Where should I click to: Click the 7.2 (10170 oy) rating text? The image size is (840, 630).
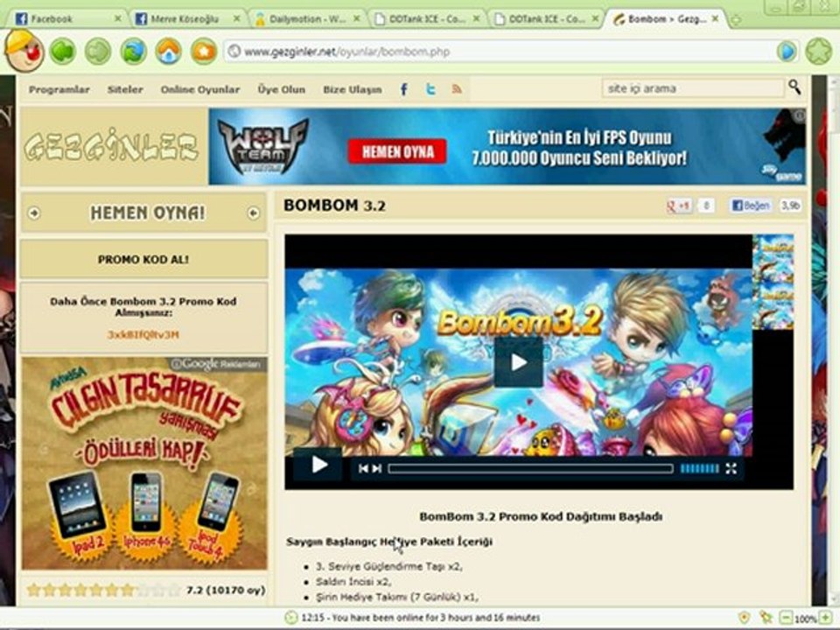pyautogui.click(x=226, y=591)
